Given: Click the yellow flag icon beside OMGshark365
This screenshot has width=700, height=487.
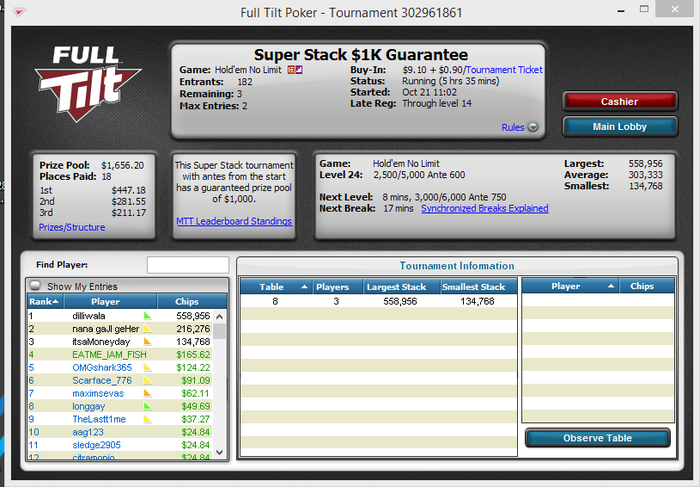Looking at the screenshot, I should (148, 368).
